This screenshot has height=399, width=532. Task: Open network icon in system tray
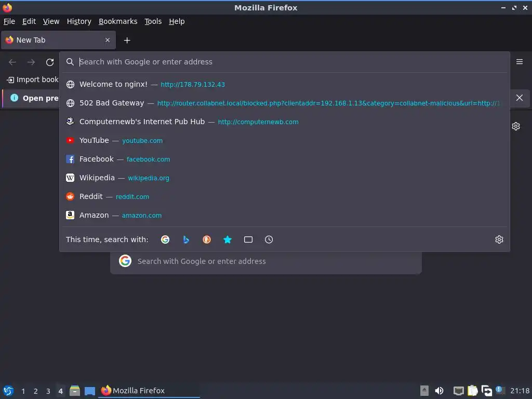coord(458,391)
